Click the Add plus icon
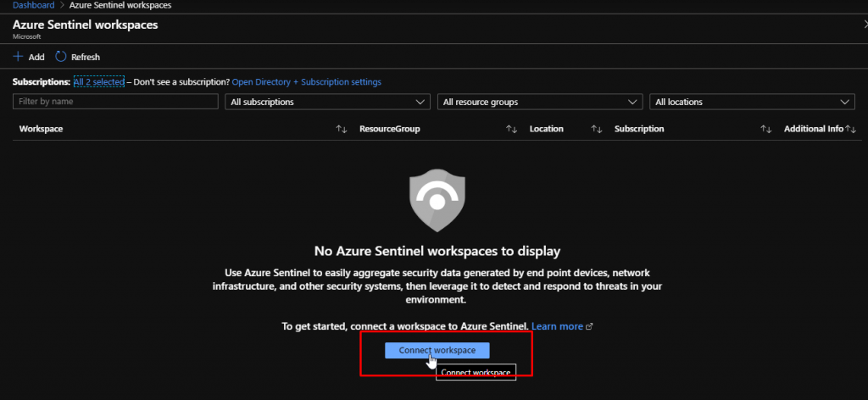Screen dimensions: 868x400 19,57
